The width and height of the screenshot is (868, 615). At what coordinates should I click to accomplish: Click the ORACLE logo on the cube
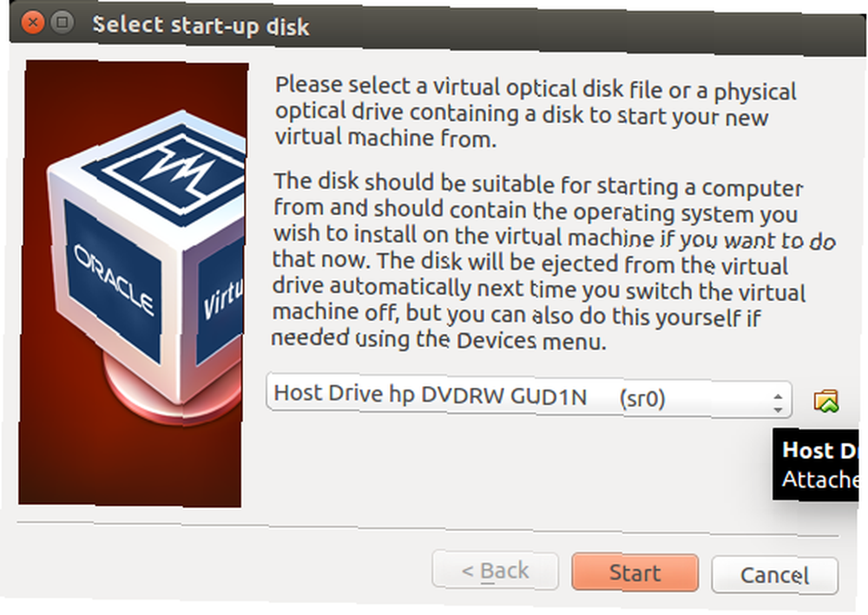[x=114, y=280]
